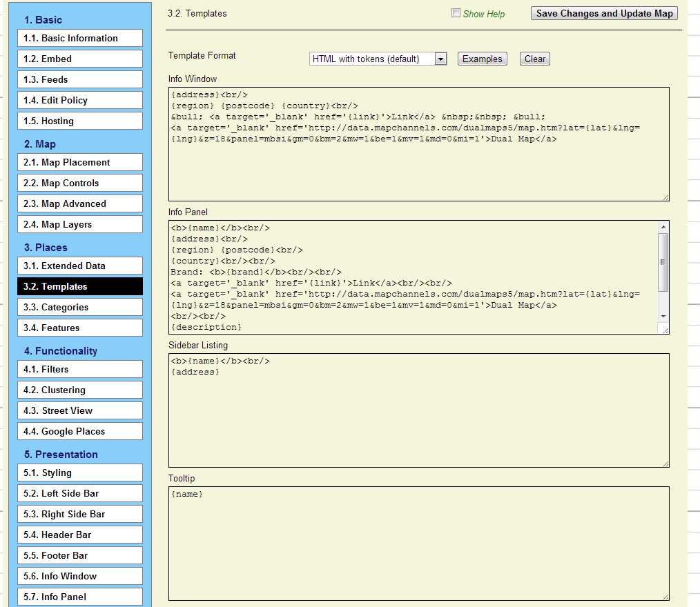Go to 2.3. Map Advanced
The width and height of the screenshot is (700, 607).
point(80,203)
